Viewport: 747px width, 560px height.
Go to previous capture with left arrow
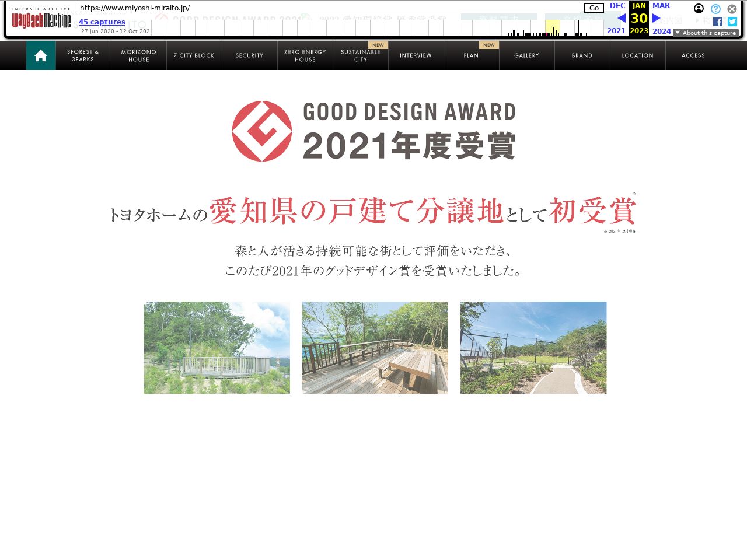622,18
